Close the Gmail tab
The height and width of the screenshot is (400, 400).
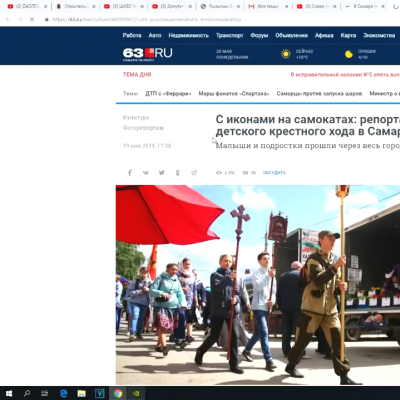click(286, 6)
